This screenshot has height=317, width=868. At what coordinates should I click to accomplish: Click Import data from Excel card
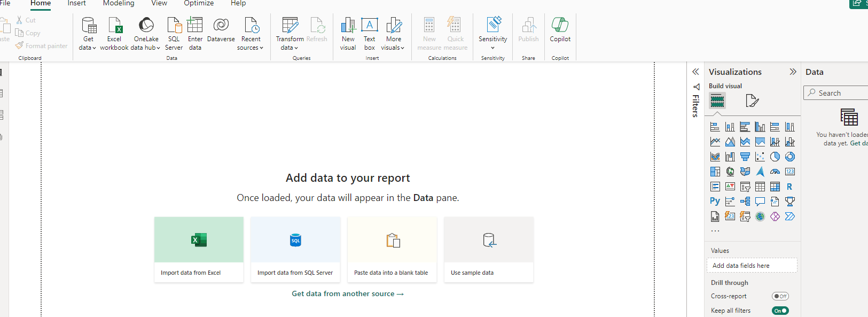tap(199, 249)
